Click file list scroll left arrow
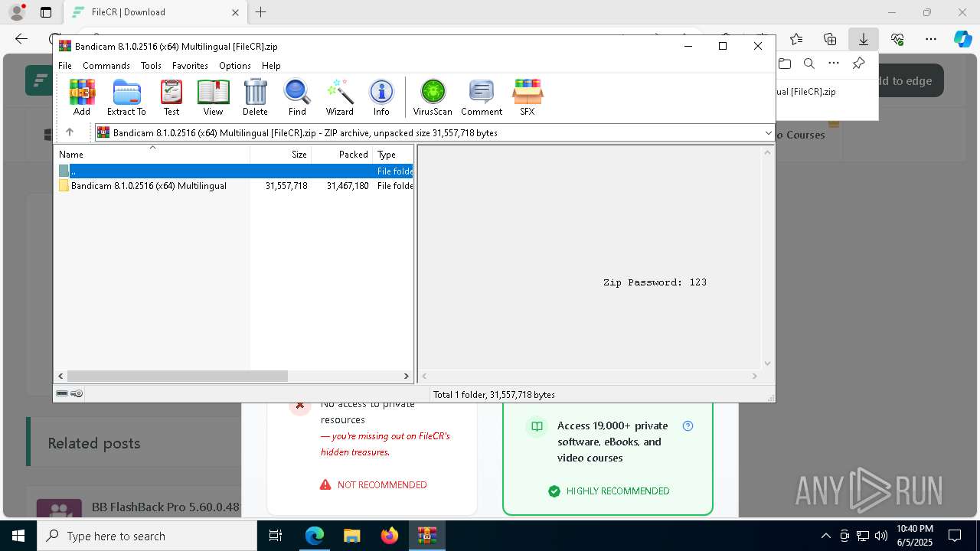This screenshot has width=980, height=551. [x=60, y=376]
